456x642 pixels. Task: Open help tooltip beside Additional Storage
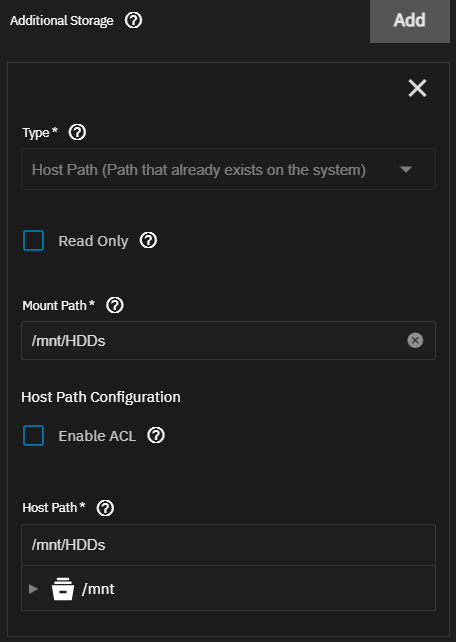pyautogui.click(x=133, y=20)
